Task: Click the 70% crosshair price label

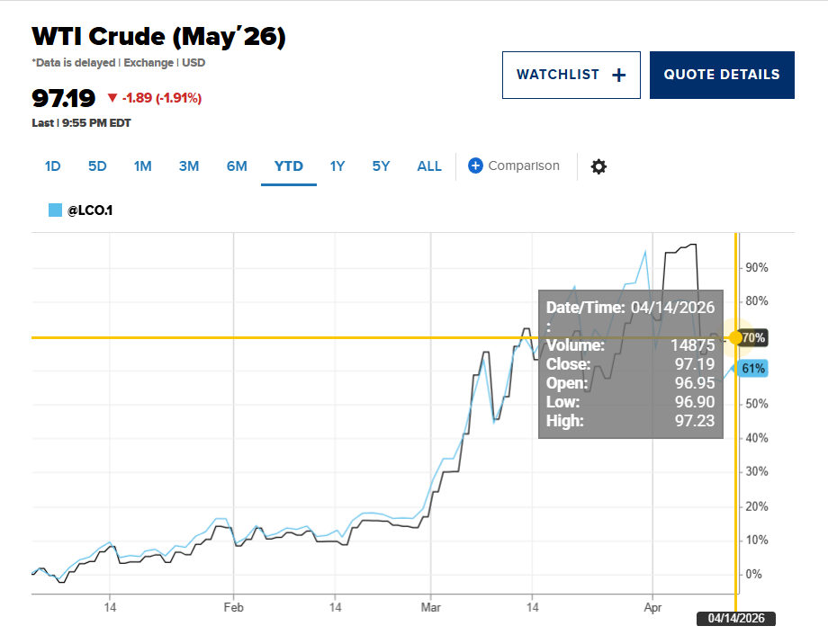Action: (x=753, y=338)
